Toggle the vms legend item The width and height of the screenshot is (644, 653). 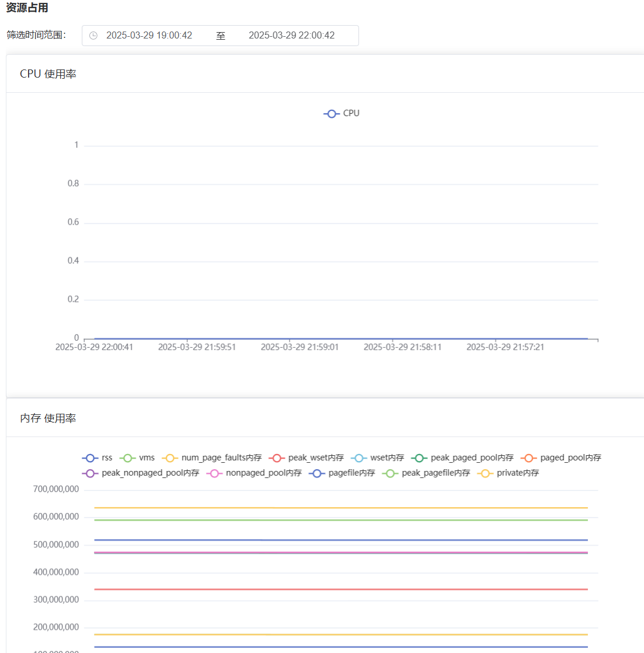click(x=137, y=458)
